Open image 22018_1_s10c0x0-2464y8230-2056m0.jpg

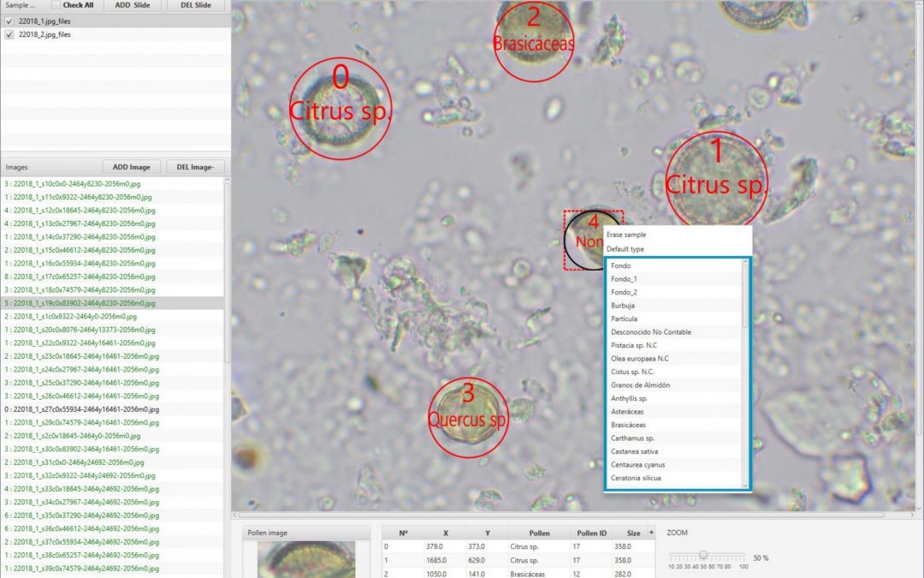click(112, 184)
